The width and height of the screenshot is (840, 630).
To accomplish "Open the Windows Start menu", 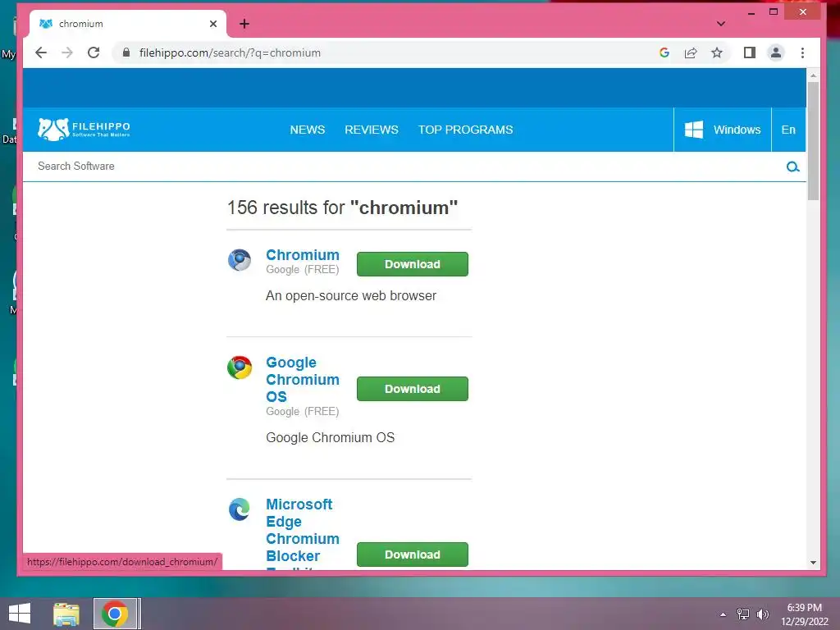I will click(x=20, y=614).
